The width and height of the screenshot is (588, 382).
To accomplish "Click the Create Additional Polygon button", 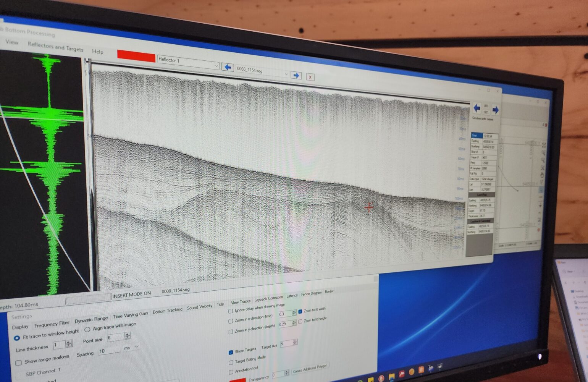I will pos(310,369).
